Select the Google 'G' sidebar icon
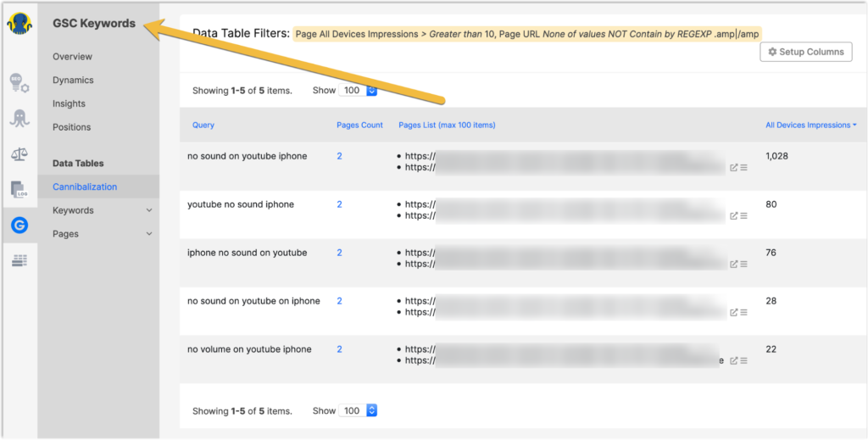Image resolution: width=868 pixels, height=440 pixels. pyautogui.click(x=19, y=225)
